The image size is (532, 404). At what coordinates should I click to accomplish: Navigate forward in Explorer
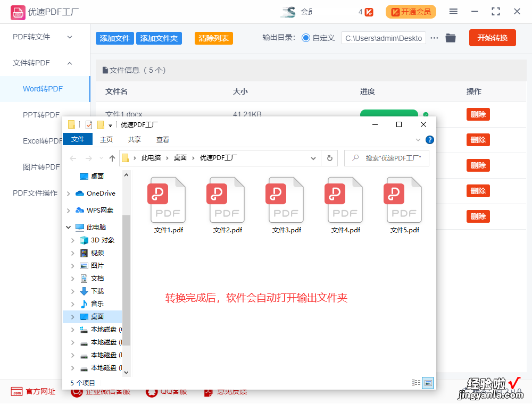pos(88,158)
